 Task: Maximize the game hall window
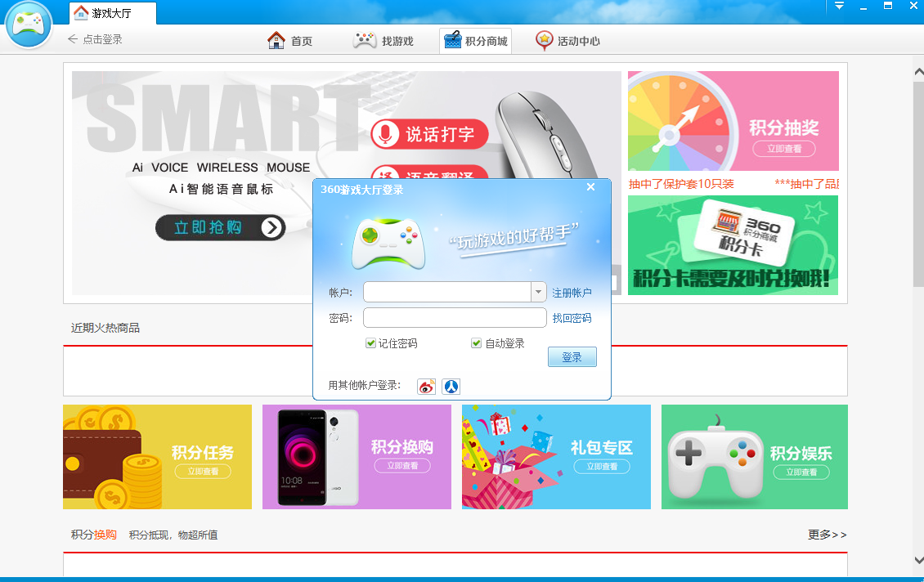pos(888,6)
